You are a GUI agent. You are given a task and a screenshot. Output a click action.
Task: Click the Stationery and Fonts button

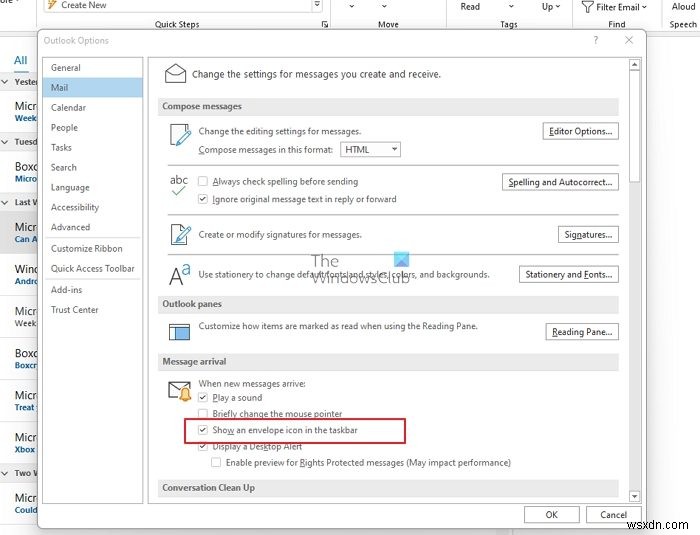[569, 274]
